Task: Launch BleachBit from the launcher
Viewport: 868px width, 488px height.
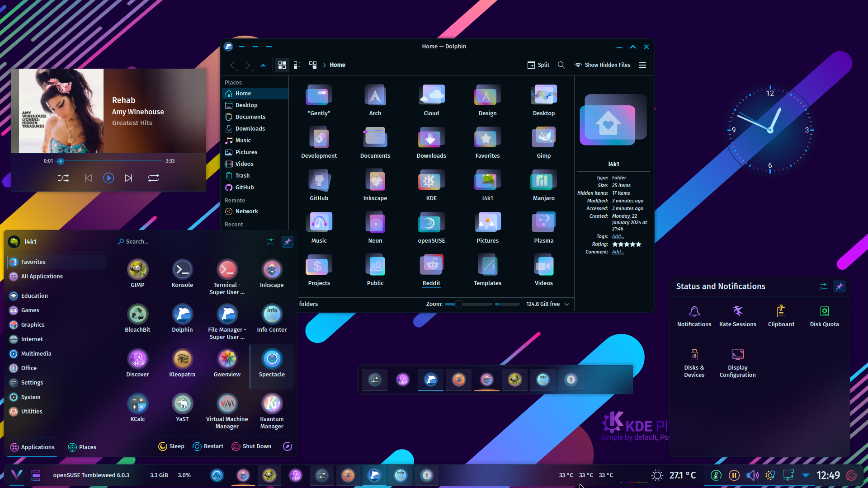Action: coord(137,319)
